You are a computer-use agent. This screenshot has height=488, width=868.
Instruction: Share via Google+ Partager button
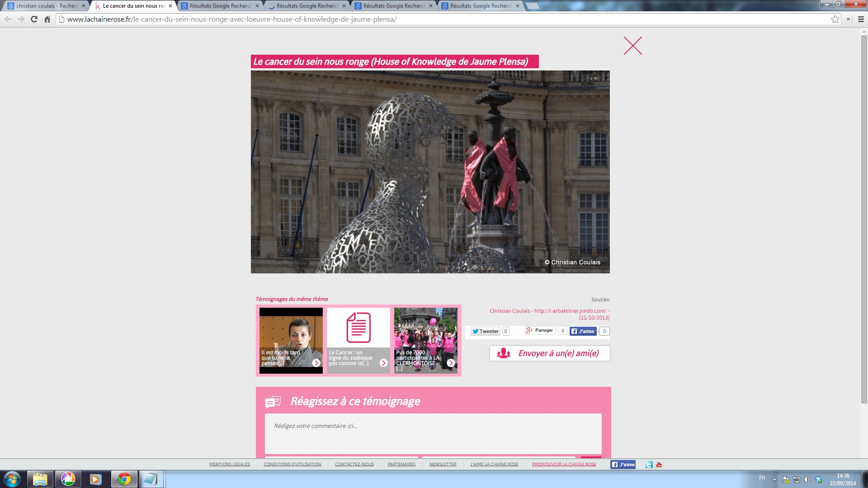pyautogui.click(x=540, y=330)
